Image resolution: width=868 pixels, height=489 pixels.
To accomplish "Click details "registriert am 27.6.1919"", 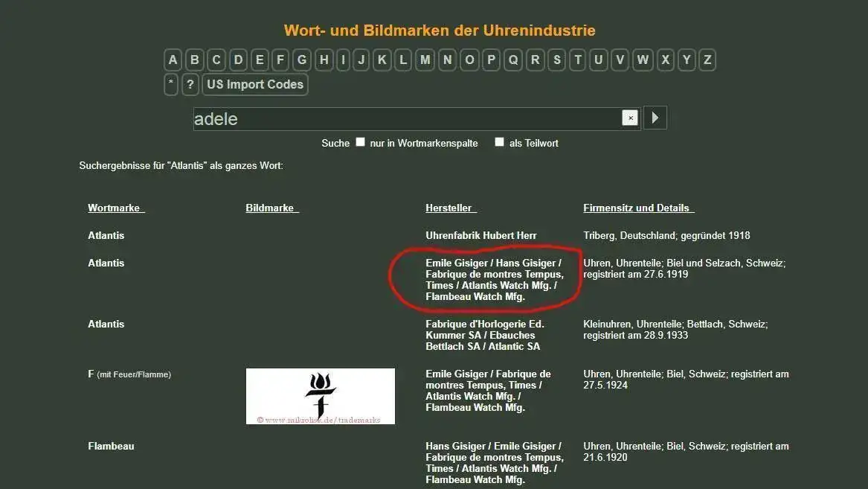I will tap(635, 274).
